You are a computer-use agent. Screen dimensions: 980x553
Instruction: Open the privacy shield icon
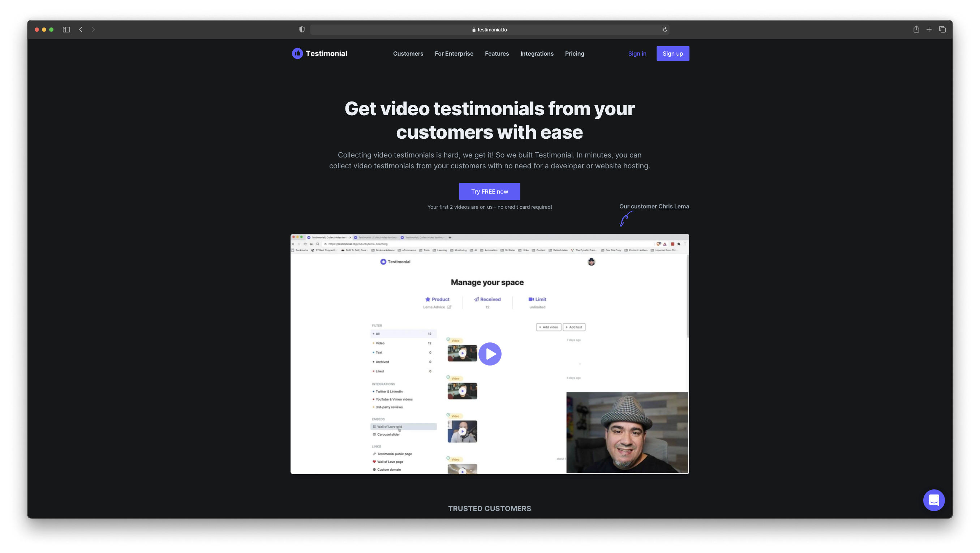pos(302,30)
